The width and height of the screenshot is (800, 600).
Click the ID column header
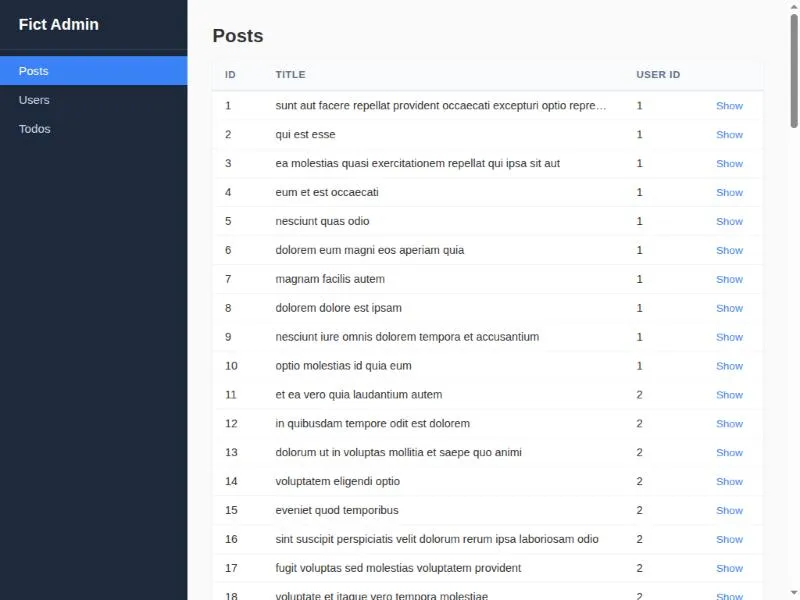tap(230, 74)
